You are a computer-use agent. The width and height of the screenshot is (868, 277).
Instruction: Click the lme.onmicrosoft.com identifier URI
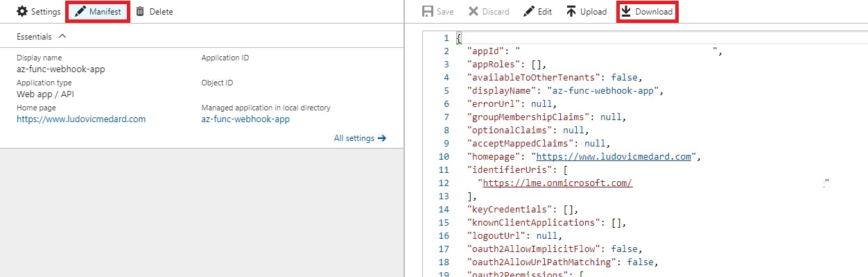(558, 183)
